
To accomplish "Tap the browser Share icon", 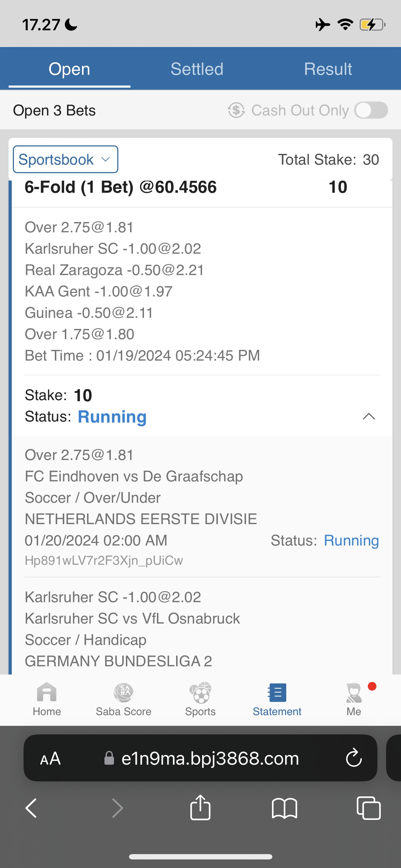I will (x=200, y=807).
